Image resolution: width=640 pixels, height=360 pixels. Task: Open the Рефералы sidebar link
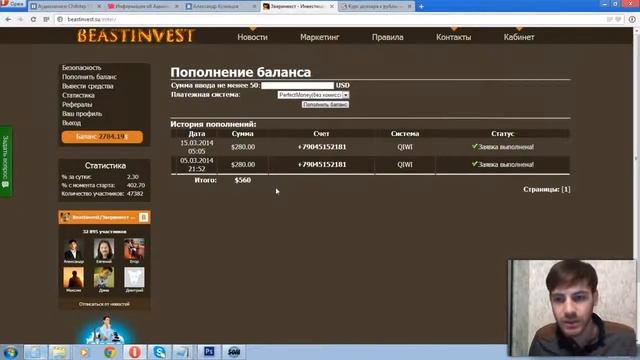pyautogui.click(x=77, y=104)
